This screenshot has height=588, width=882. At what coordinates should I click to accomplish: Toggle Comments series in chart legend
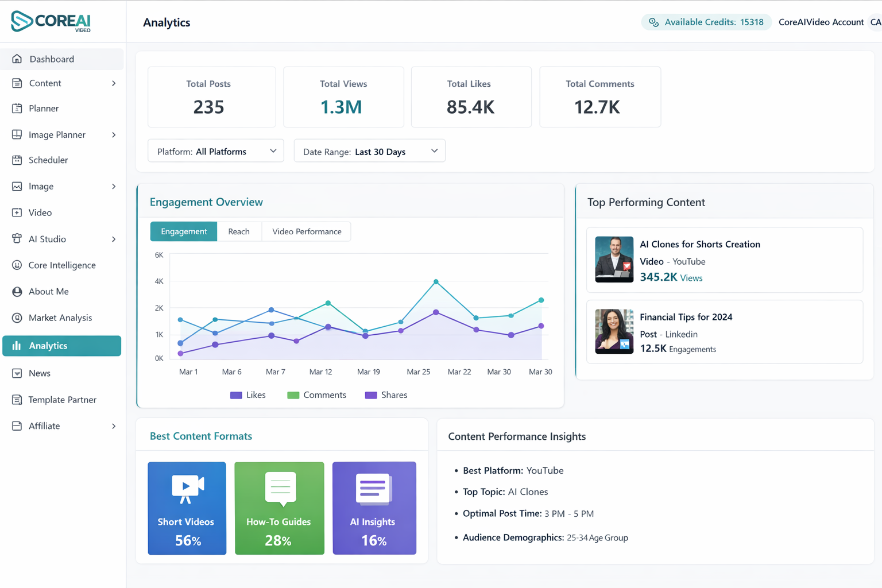(x=316, y=395)
